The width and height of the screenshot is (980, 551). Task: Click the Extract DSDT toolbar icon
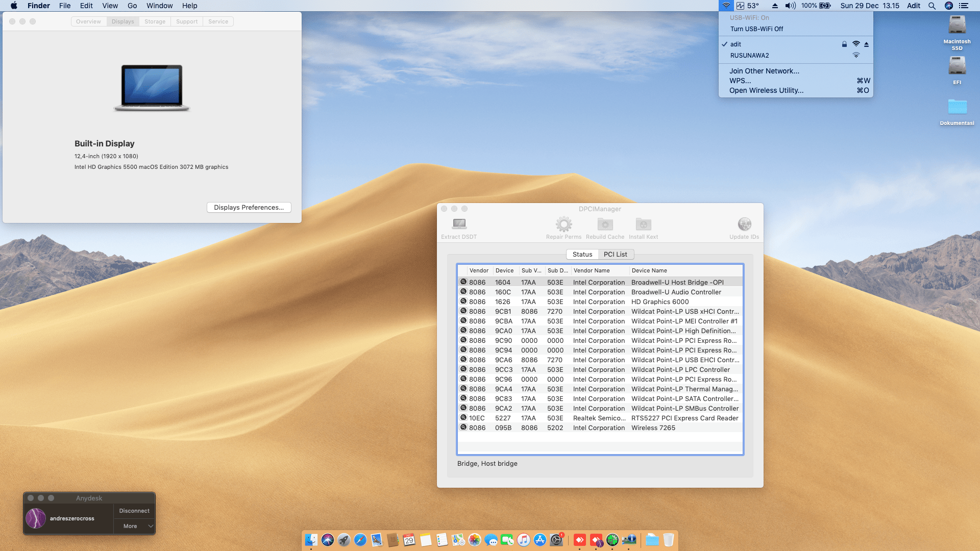(x=459, y=224)
